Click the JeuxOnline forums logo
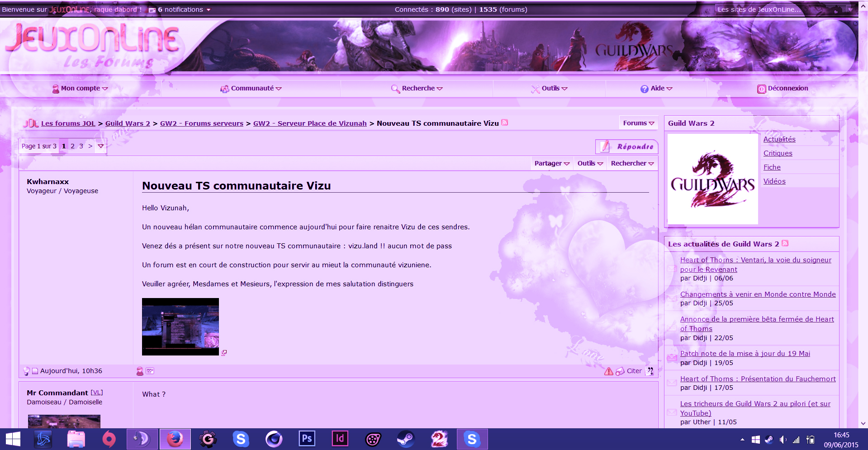The width and height of the screenshot is (868, 450). (93, 45)
